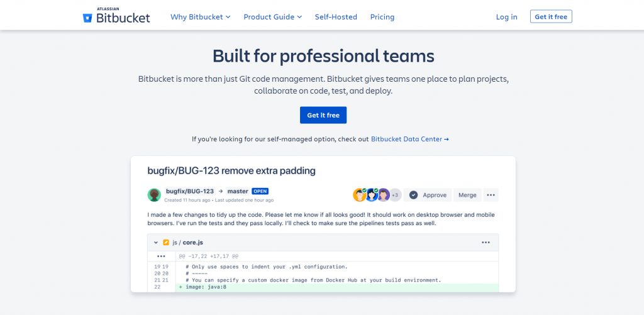Click the added line image: java:8
Image resolution: width=644 pixels, height=315 pixels.
pyautogui.click(x=337, y=287)
